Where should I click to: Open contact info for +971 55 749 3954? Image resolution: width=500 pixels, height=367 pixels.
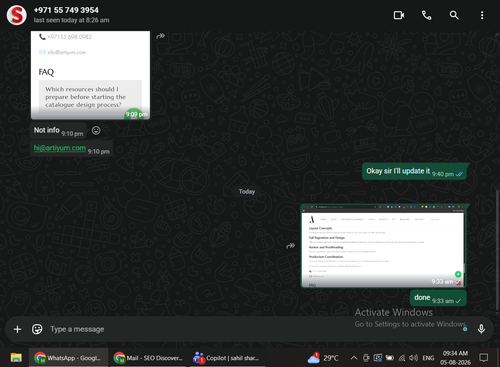pos(66,10)
